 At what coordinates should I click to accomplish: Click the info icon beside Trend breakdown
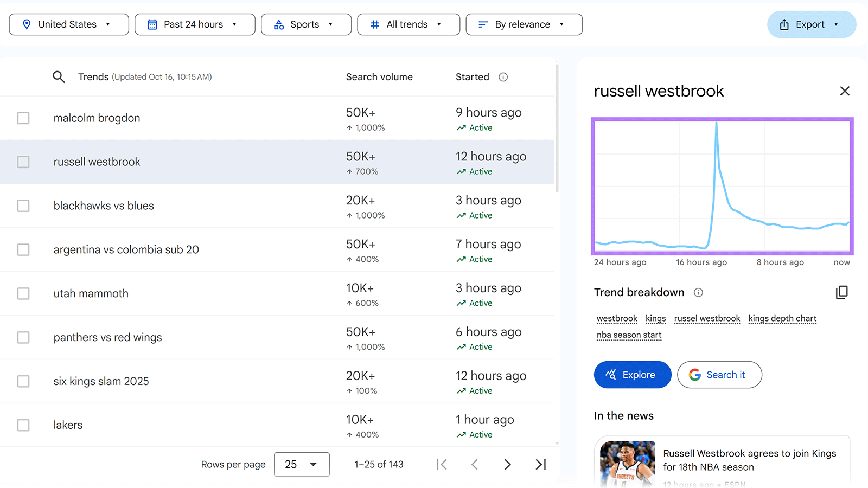point(698,292)
